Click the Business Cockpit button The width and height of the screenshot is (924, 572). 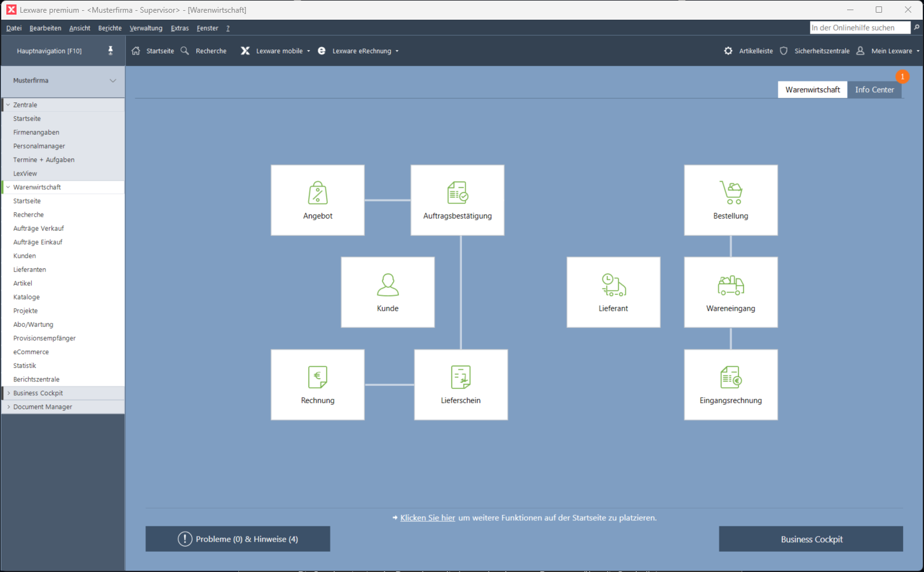[811, 539]
